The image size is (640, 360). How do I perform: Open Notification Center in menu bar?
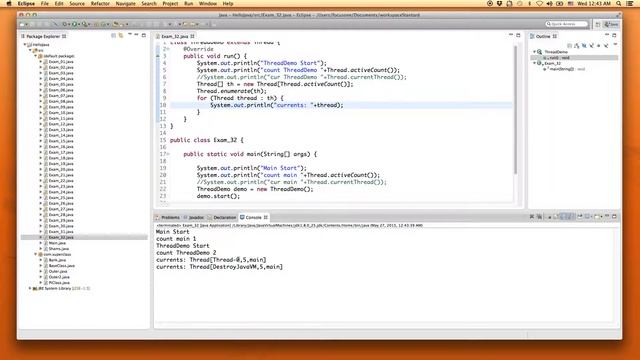click(x=630, y=3)
